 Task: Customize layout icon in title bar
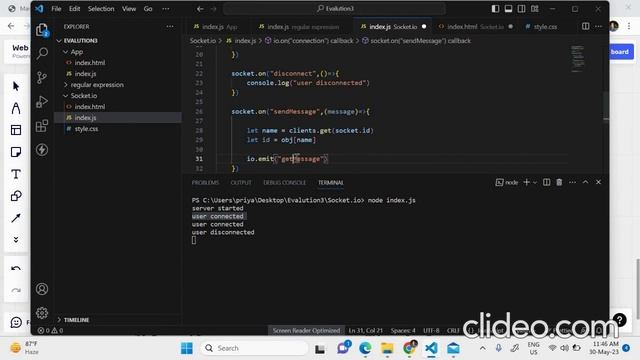point(535,9)
